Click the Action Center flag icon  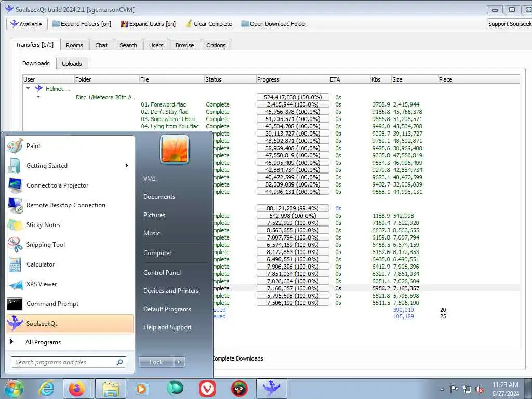(x=454, y=389)
